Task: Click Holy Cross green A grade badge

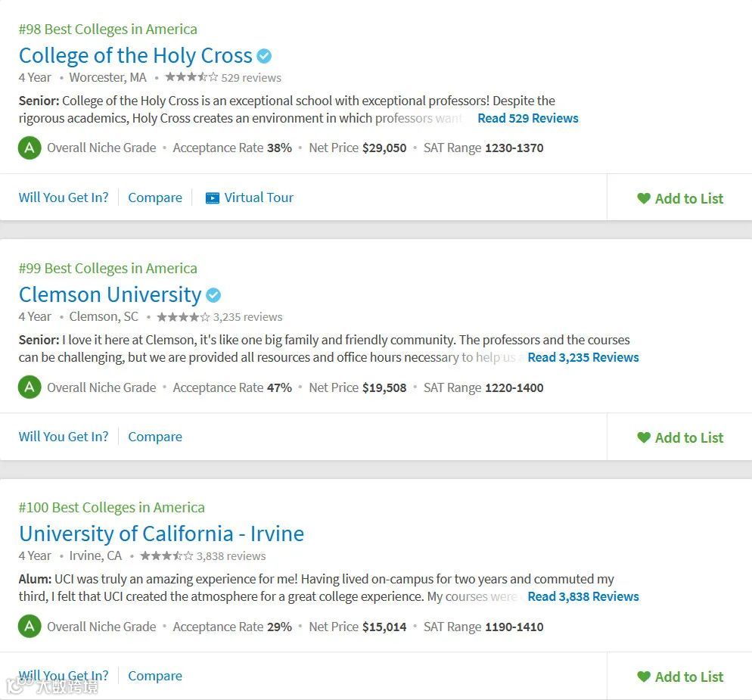Action: coord(30,148)
